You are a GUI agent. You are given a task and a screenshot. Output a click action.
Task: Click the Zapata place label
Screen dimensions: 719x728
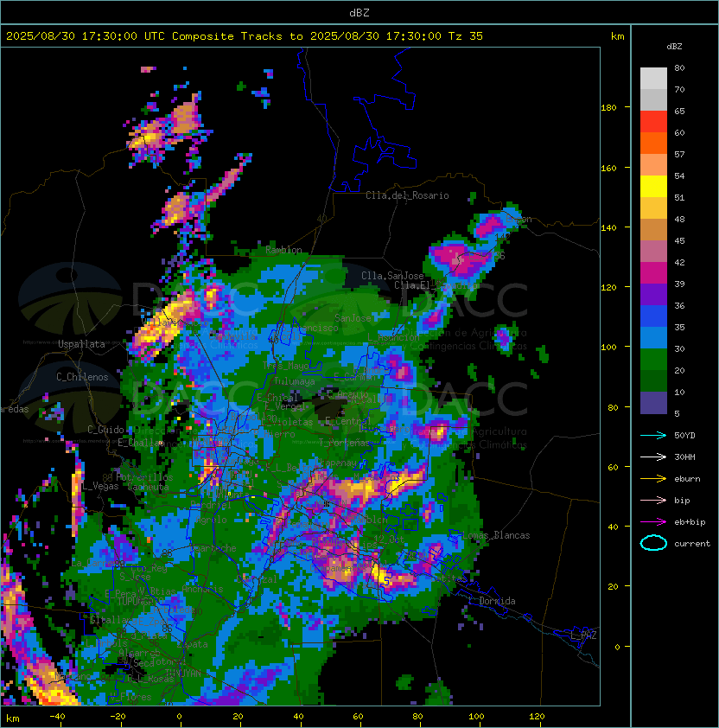pos(192,644)
